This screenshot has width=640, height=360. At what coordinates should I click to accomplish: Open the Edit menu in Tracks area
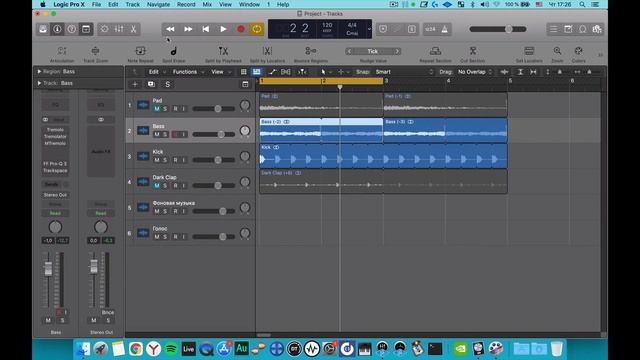click(157, 72)
